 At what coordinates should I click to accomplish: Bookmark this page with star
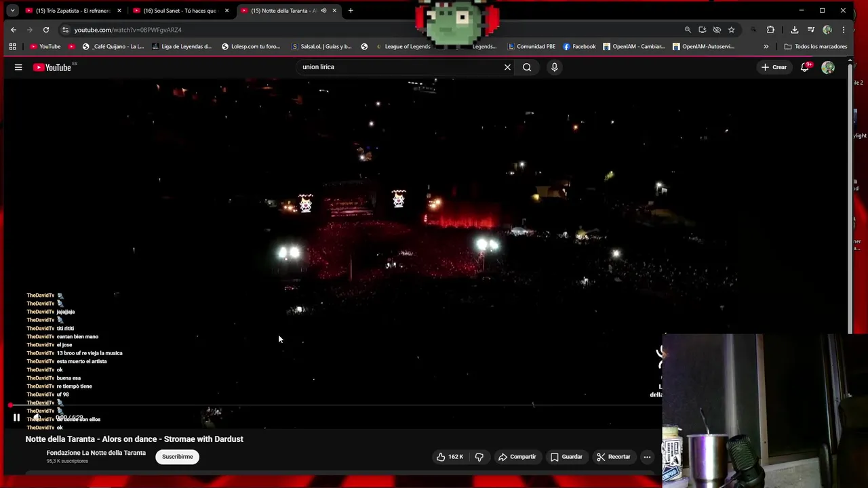731,30
